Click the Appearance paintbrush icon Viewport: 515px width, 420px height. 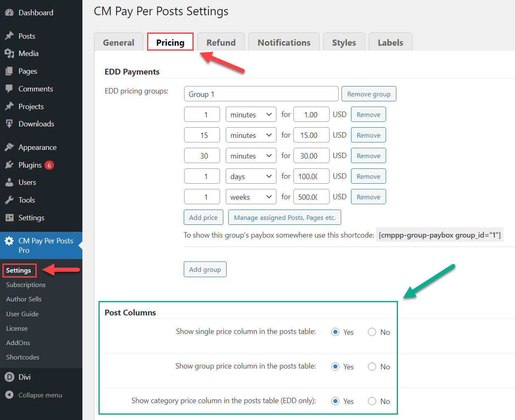pyautogui.click(x=9, y=147)
